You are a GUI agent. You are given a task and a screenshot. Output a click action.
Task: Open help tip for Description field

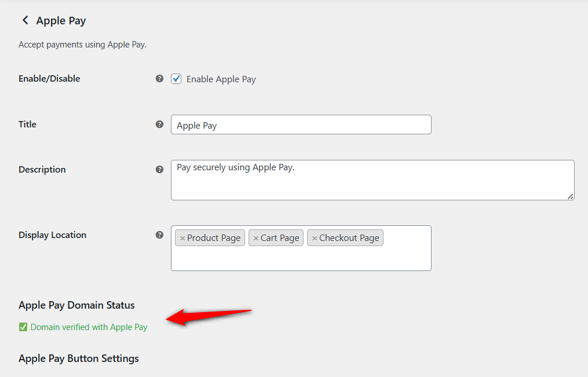159,169
